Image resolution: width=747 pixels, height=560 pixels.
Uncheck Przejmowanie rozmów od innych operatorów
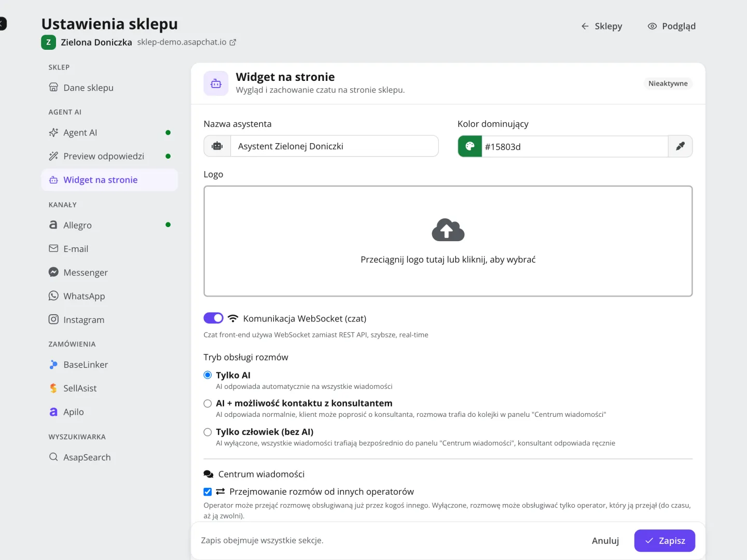tap(208, 492)
